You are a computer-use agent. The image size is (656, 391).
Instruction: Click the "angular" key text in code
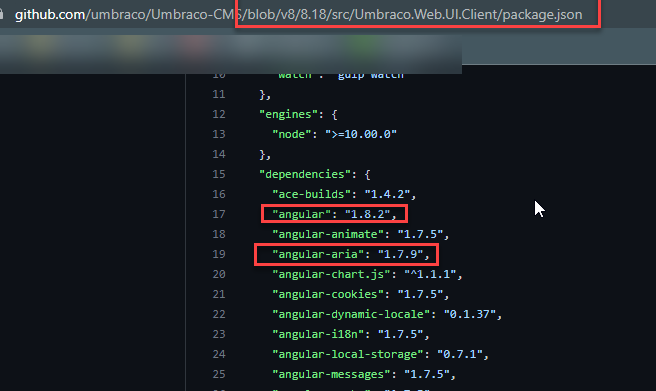[301, 214]
